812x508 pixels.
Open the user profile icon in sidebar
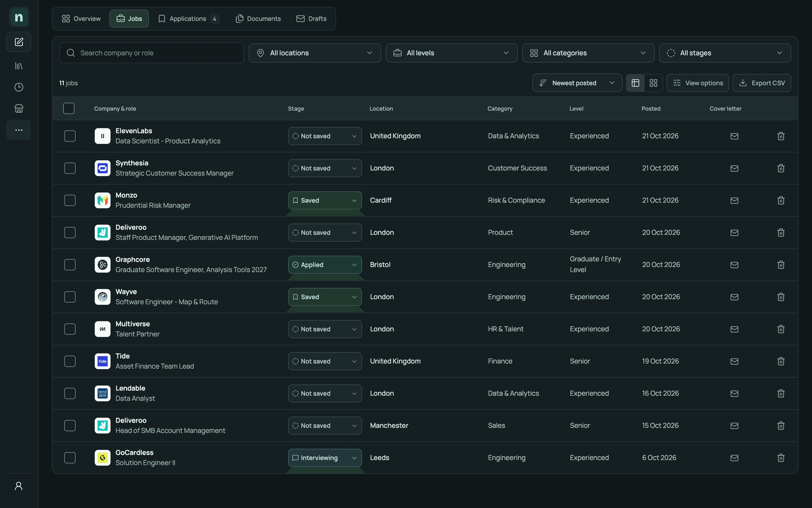(19, 486)
